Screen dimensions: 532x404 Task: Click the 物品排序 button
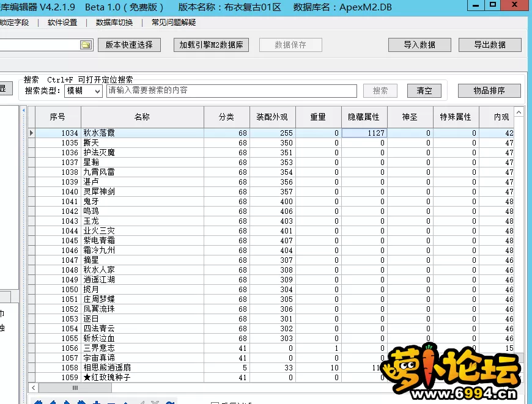click(x=489, y=90)
